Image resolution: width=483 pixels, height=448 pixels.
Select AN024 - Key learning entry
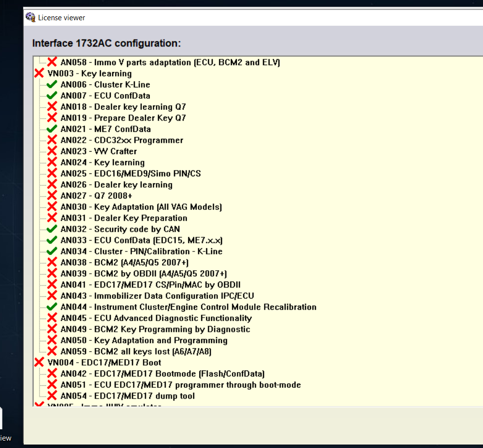102,163
